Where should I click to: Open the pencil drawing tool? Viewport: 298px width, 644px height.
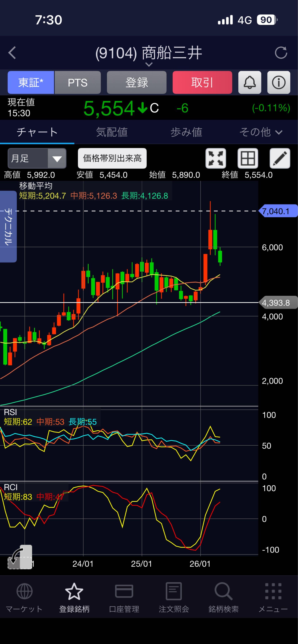click(x=280, y=158)
